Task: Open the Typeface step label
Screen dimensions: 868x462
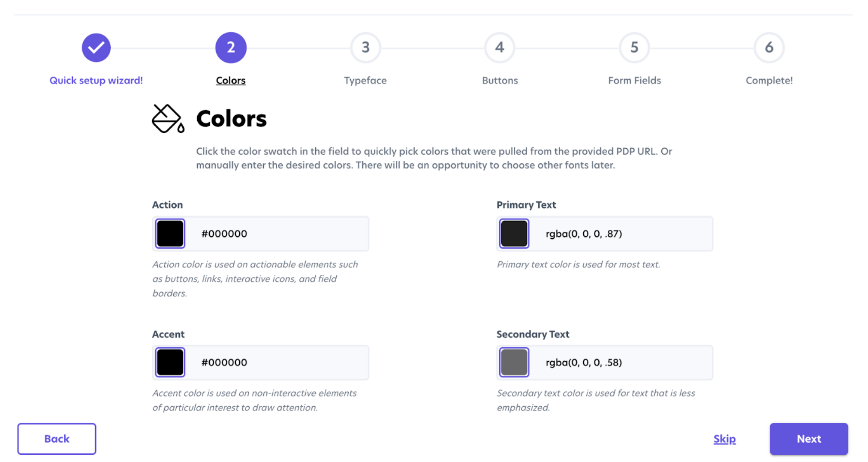Action: [x=365, y=81]
